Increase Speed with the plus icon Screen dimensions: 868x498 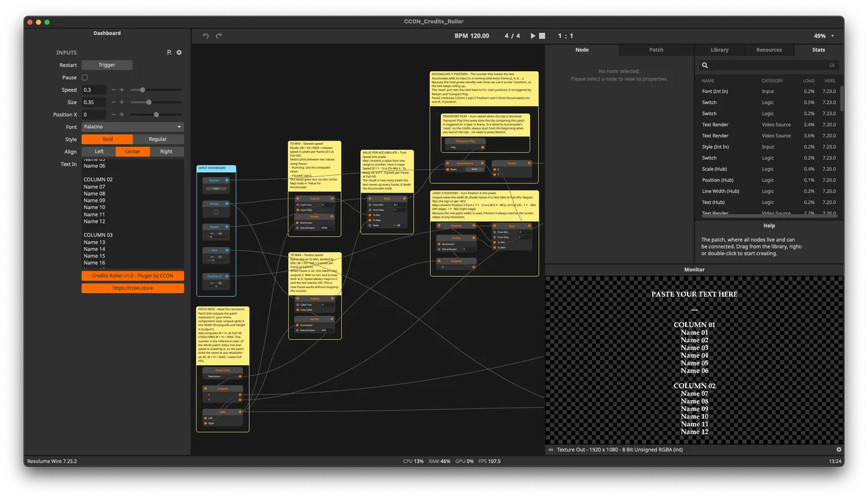pos(122,90)
